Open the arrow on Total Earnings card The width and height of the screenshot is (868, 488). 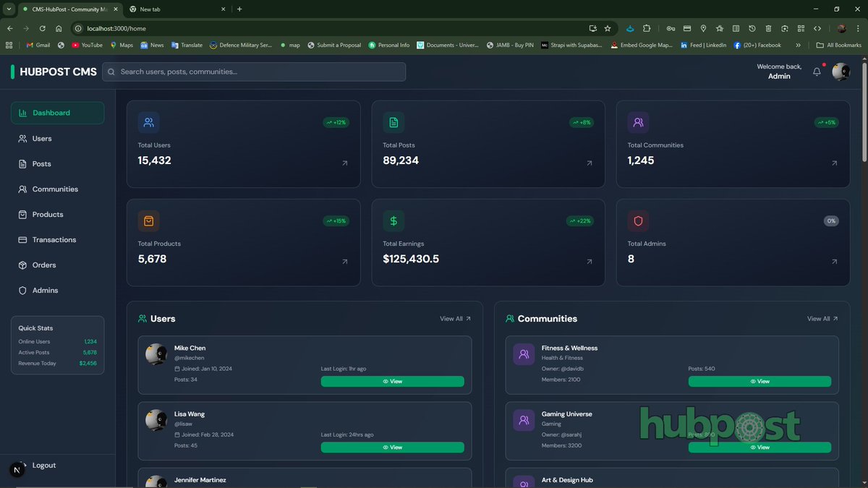(x=590, y=262)
